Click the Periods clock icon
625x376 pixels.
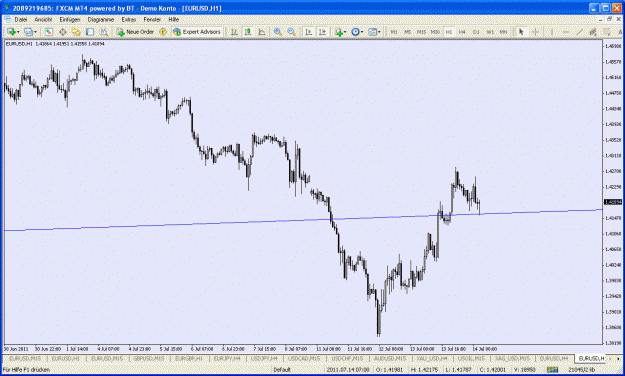355,32
